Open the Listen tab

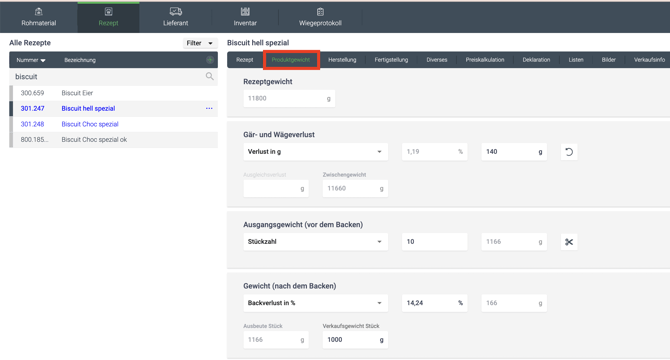(x=576, y=60)
